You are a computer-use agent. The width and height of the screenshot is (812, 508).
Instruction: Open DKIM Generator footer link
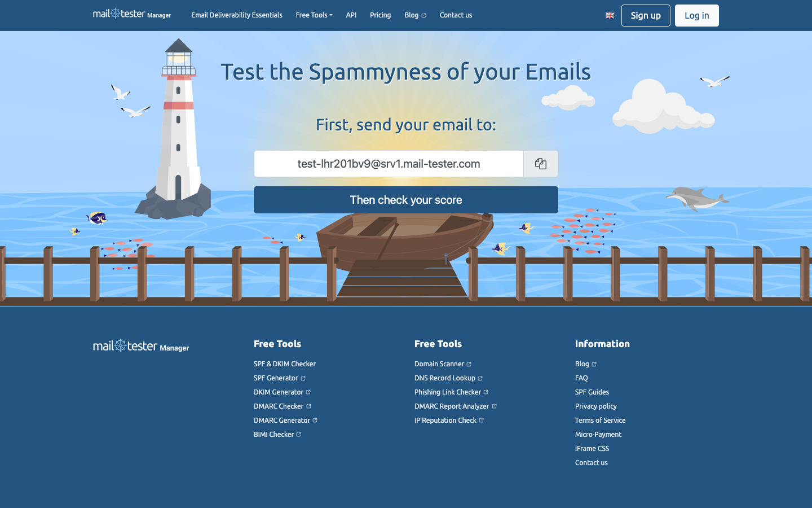282,392
